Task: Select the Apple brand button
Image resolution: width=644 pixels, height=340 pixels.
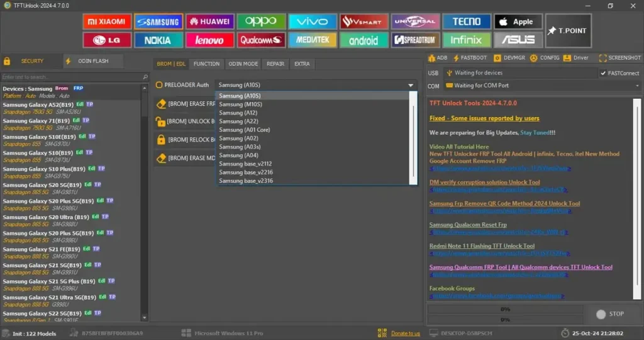Action: point(518,21)
